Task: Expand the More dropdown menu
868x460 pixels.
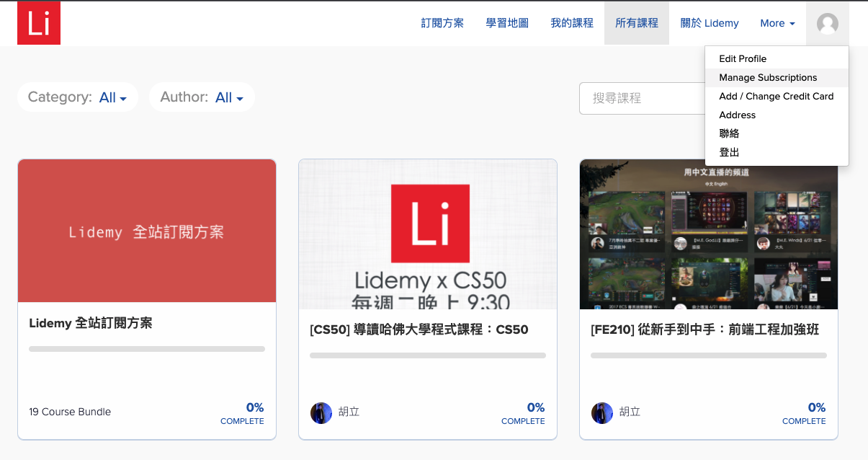Action: tap(777, 23)
